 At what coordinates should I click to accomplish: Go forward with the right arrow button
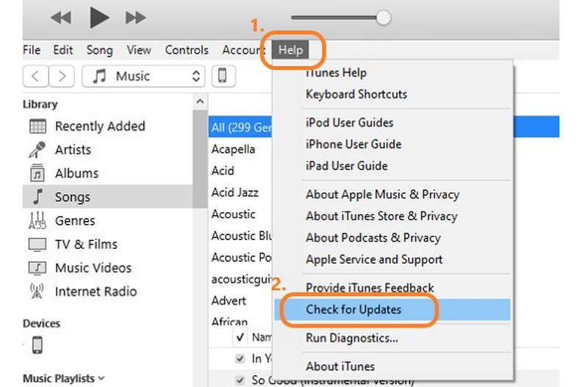[x=62, y=76]
